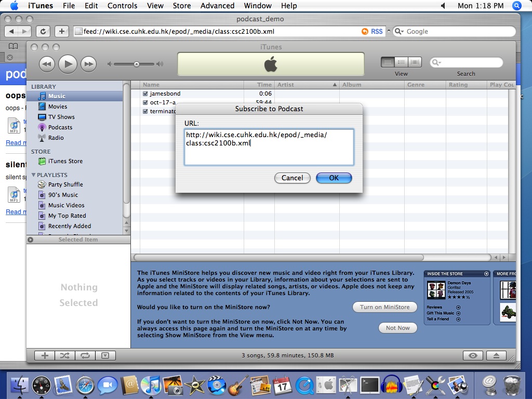Switch to list view in iTunes
The height and width of the screenshot is (399, 532).
point(388,62)
